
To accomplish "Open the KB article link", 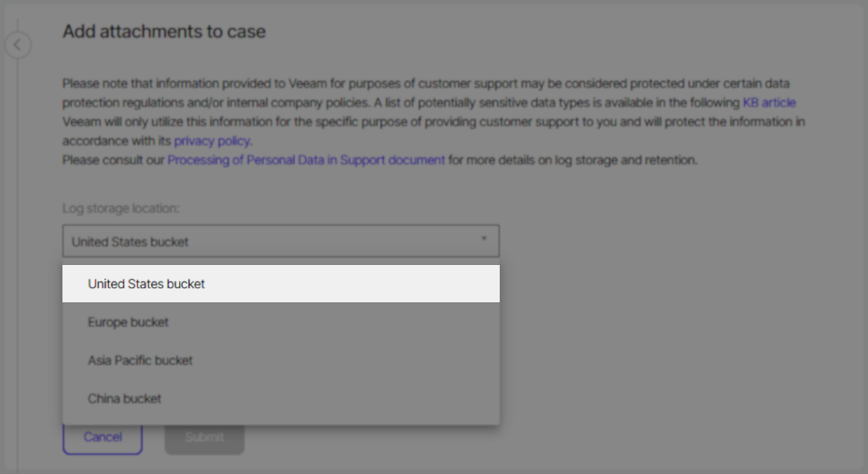I will point(769,103).
